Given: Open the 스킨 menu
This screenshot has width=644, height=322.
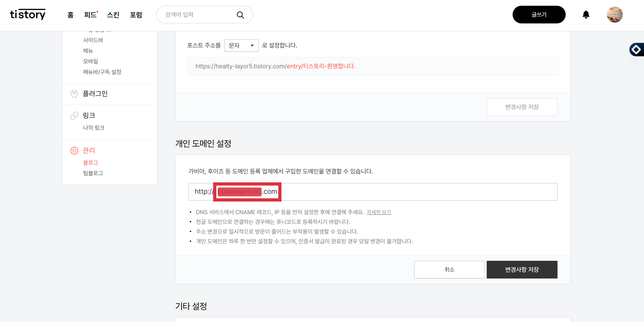Looking at the screenshot, I should (113, 15).
